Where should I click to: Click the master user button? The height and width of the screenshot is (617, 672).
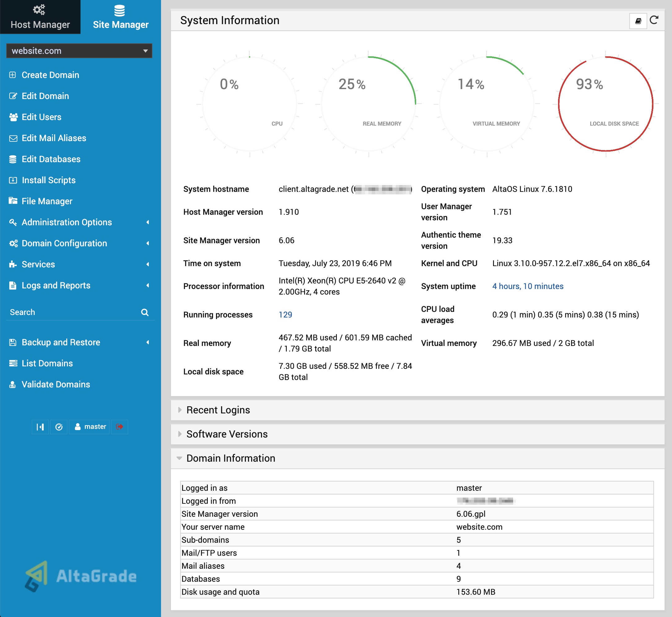pos(89,427)
